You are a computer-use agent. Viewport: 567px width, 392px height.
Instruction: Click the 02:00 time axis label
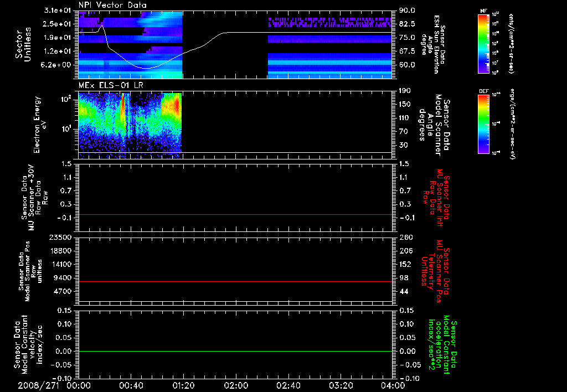pyautogui.click(x=236, y=385)
